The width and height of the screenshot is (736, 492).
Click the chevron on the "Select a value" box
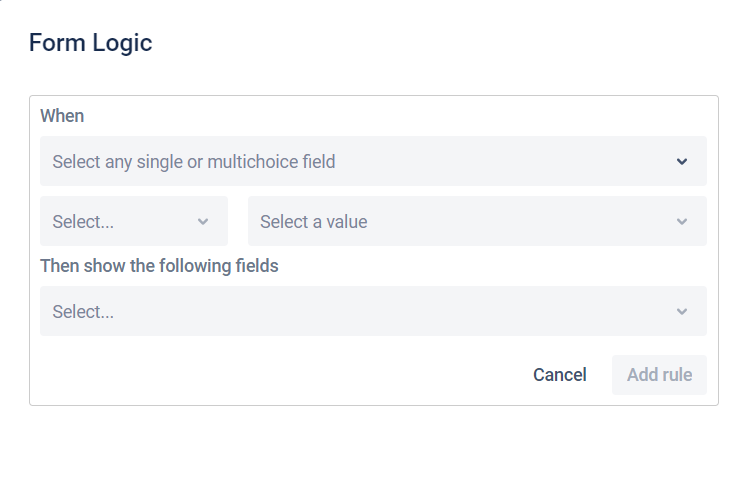click(682, 222)
